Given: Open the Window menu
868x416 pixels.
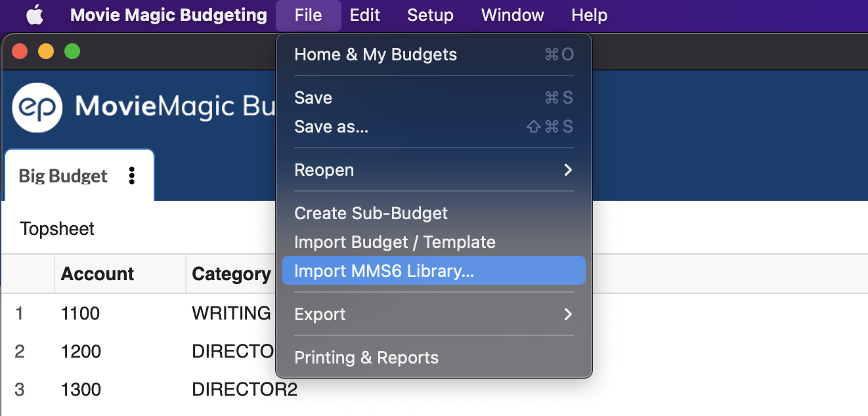Looking at the screenshot, I should pos(513,15).
